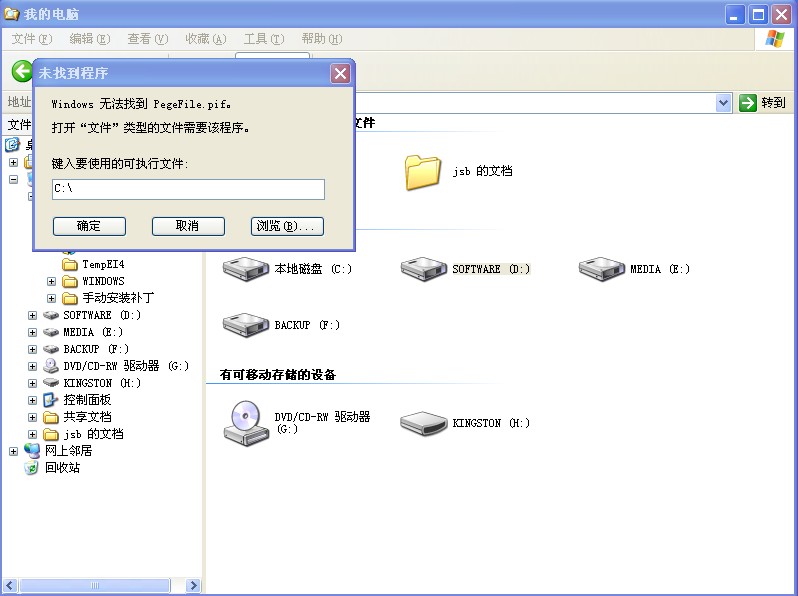Select 手动安装补丁 folder in tree

[x=118, y=298]
